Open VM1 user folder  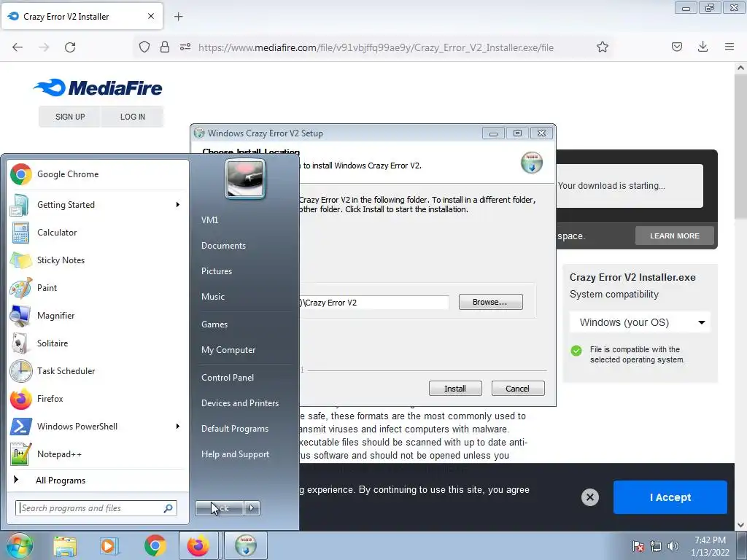(209, 220)
